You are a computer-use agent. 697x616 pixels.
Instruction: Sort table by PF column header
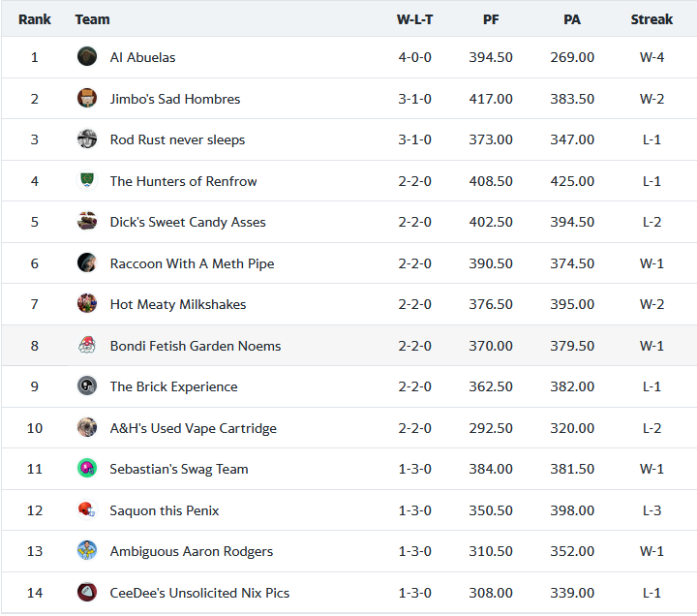pos(491,19)
